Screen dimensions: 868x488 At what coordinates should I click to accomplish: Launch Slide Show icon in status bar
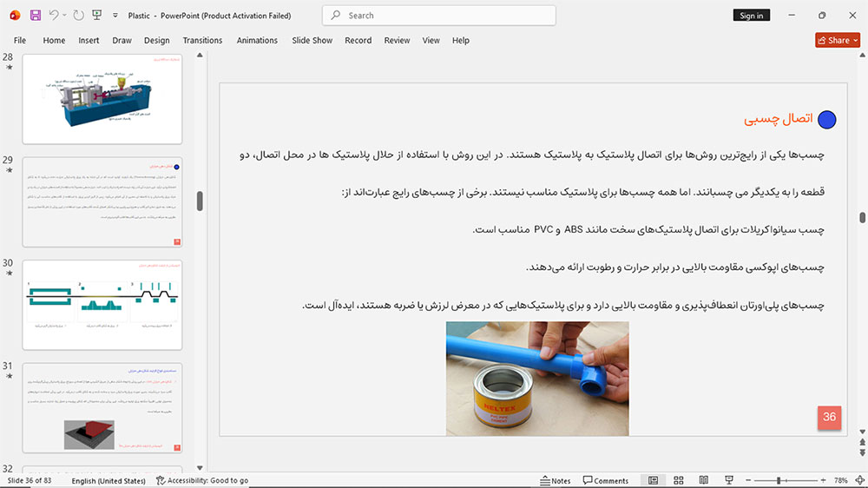(729, 480)
